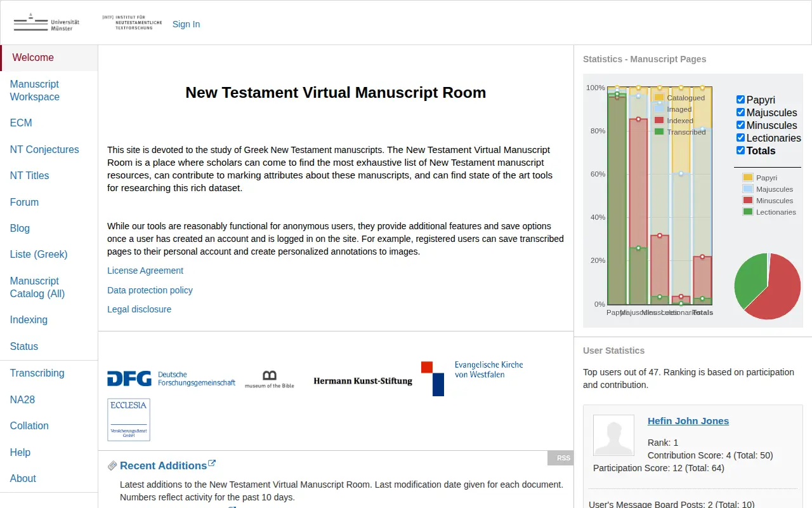Screen dimensions: 812x508
Task: Go to ECM in the sidebar
Action: 21,123
